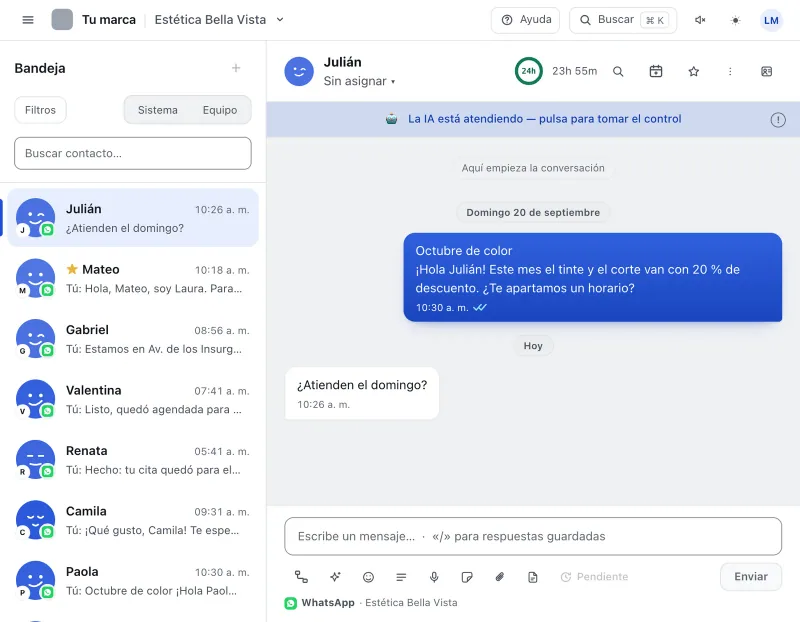
Task: Click the Domingo 20 de septiembre date chip
Action: point(533,212)
